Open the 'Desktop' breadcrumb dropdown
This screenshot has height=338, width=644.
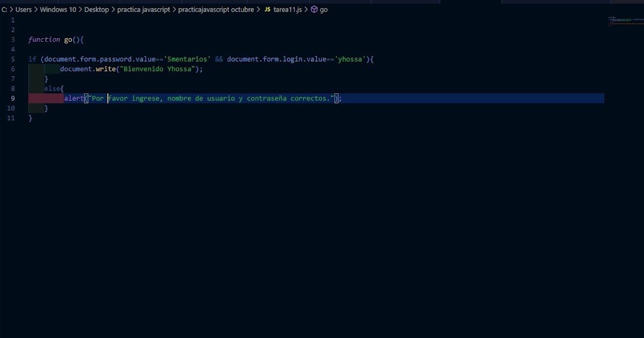97,9
